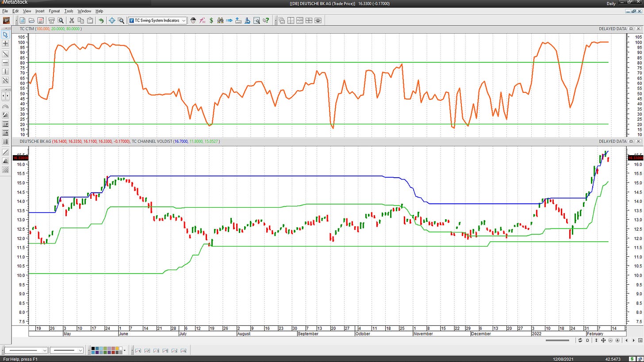Pick the orange swatch in color palette
Image resolution: width=644 pixels, height=362 pixels.
(x=117, y=348)
